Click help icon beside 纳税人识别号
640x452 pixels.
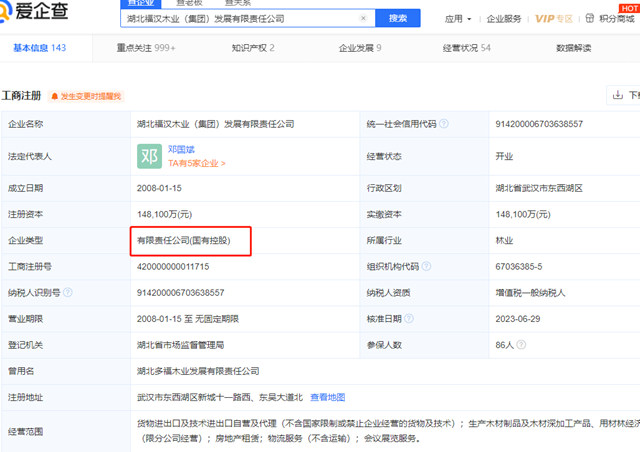[68, 292]
